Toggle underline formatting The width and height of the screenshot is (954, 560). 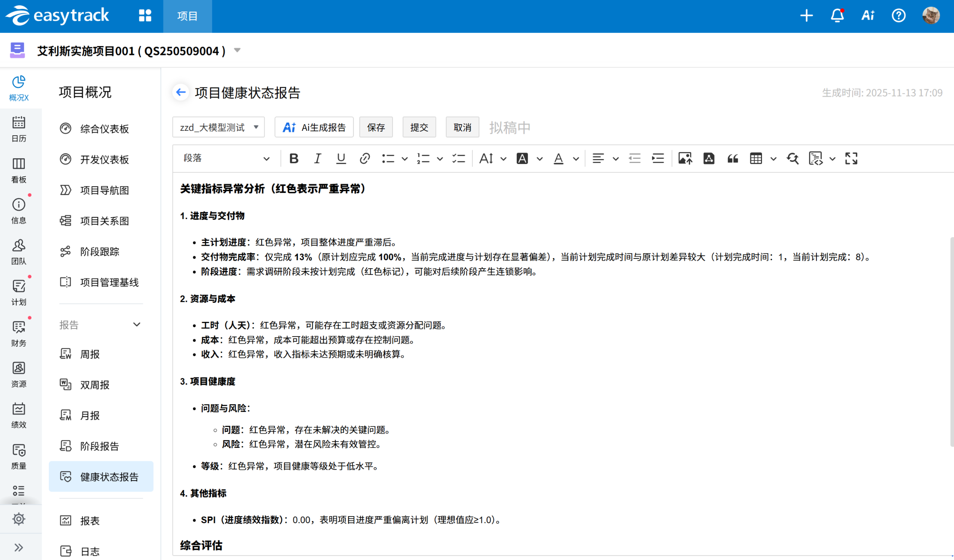(341, 158)
